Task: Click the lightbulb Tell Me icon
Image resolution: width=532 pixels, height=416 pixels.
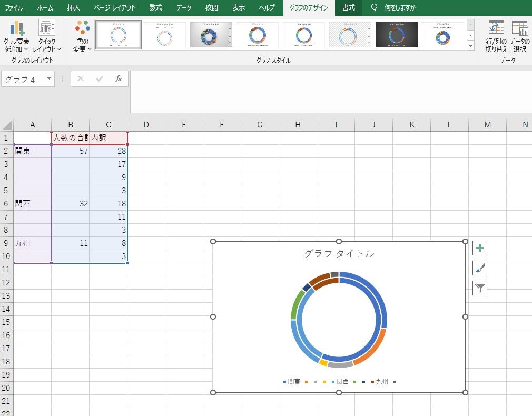Action: (x=374, y=7)
